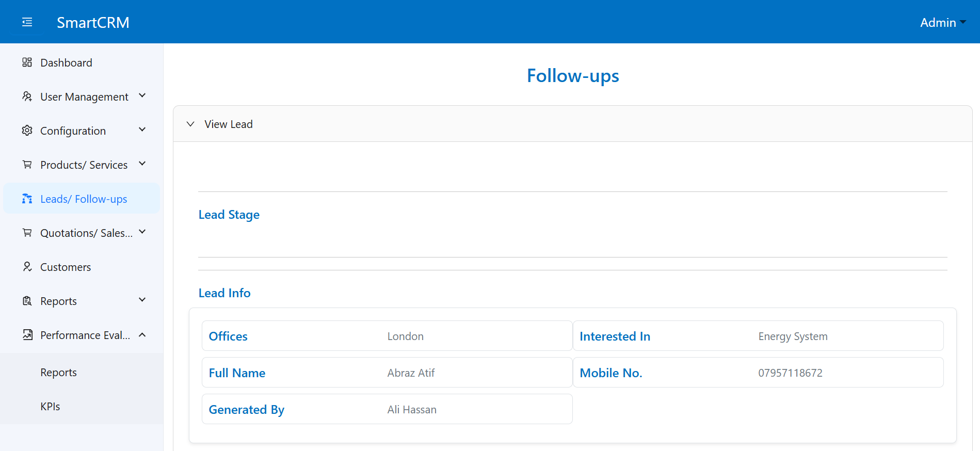Click the Lead Stage heading
Viewport: 980px width, 451px height.
point(229,215)
